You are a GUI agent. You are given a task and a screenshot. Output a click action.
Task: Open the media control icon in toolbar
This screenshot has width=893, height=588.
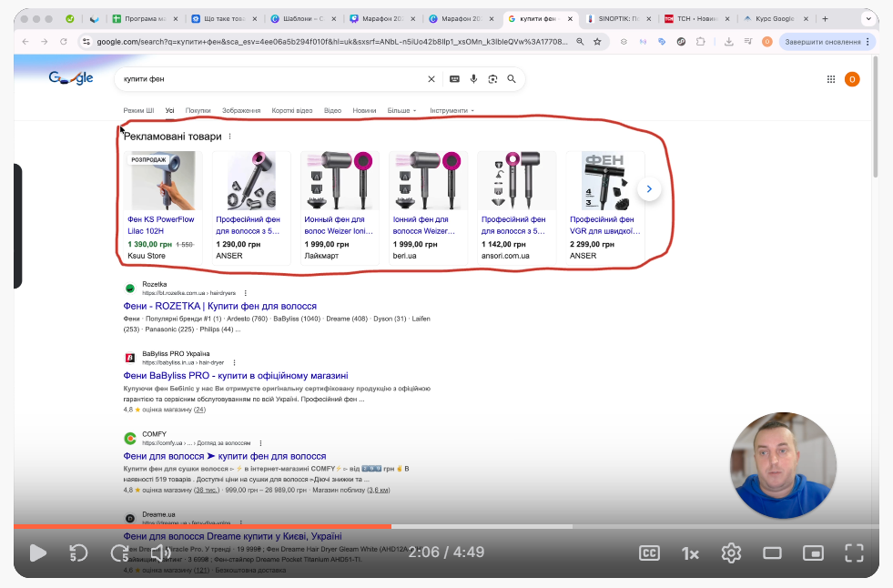747,42
